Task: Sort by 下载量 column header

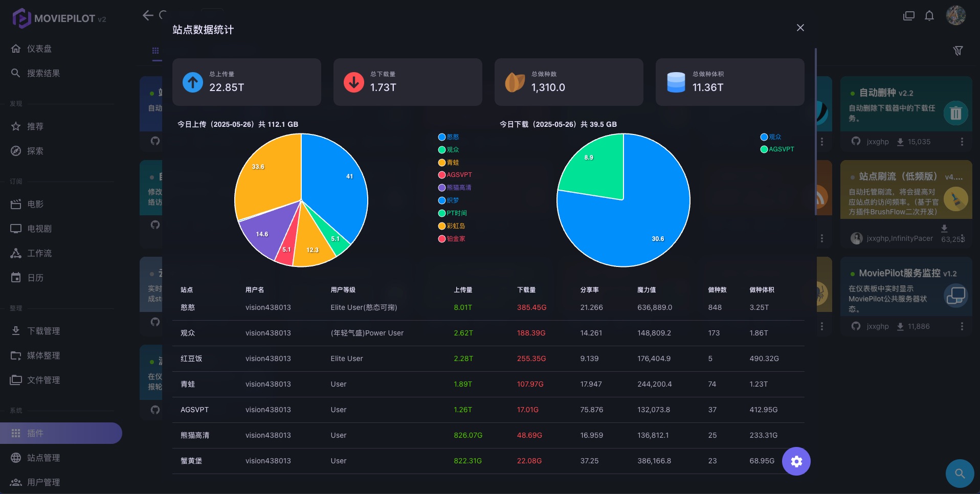Action: pos(526,290)
